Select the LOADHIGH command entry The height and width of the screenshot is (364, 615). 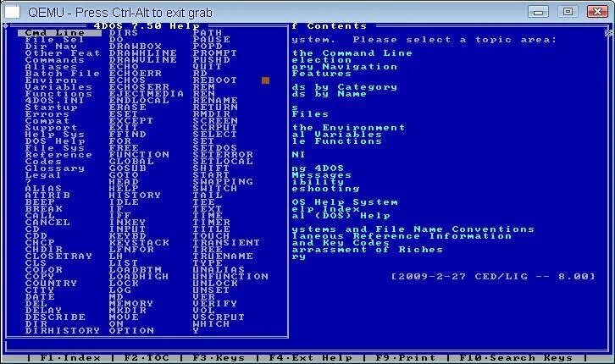[x=139, y=277]
